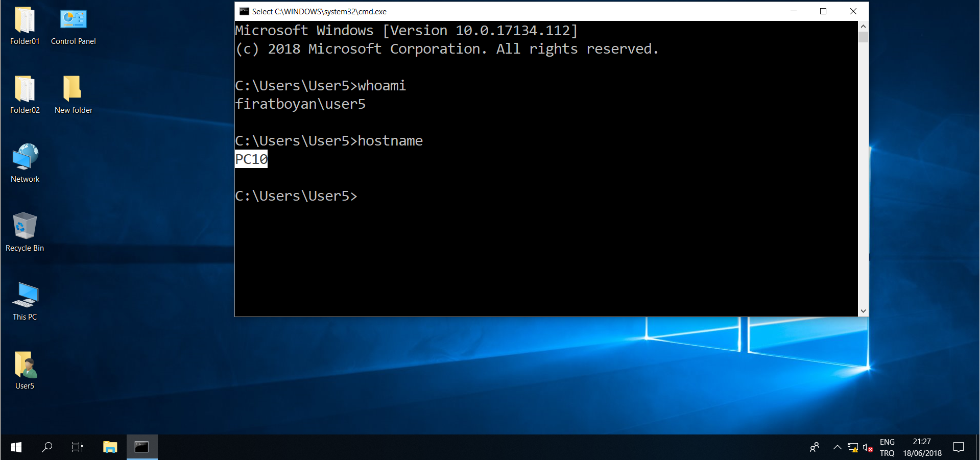The width and height of the screenshot is (980, 460).
Task: Select the Recycle Bin icon
Action: (x=25, y=232)
